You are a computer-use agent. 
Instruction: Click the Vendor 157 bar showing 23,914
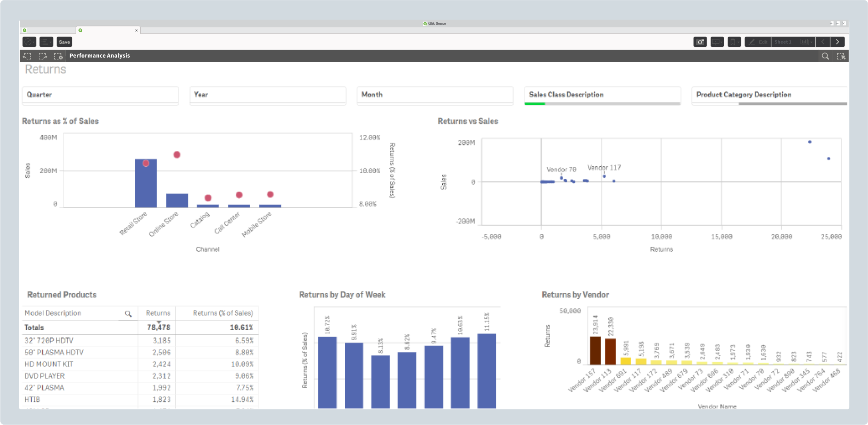tap(595, 350)
